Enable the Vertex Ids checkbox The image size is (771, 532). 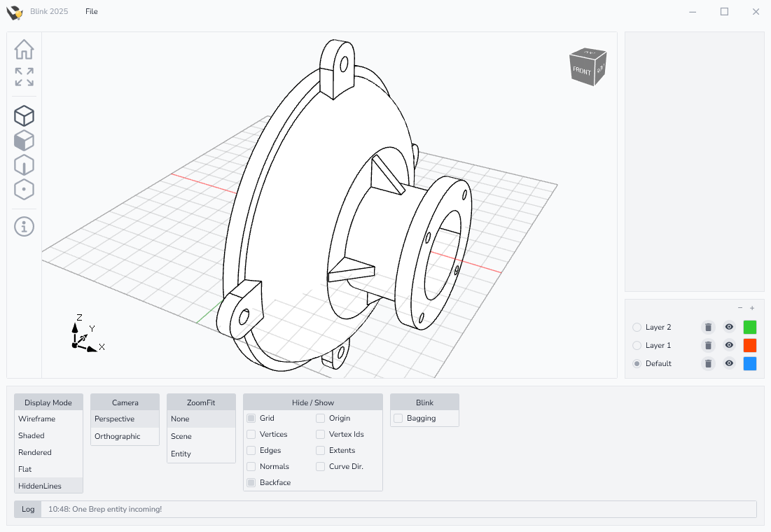[x=320, y=434]
